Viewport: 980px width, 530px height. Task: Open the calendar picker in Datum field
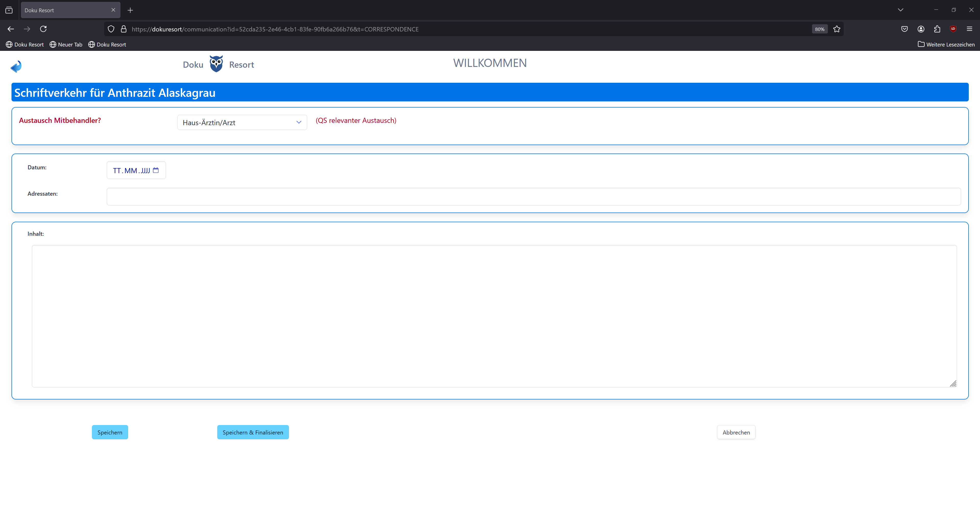(156, 170)
